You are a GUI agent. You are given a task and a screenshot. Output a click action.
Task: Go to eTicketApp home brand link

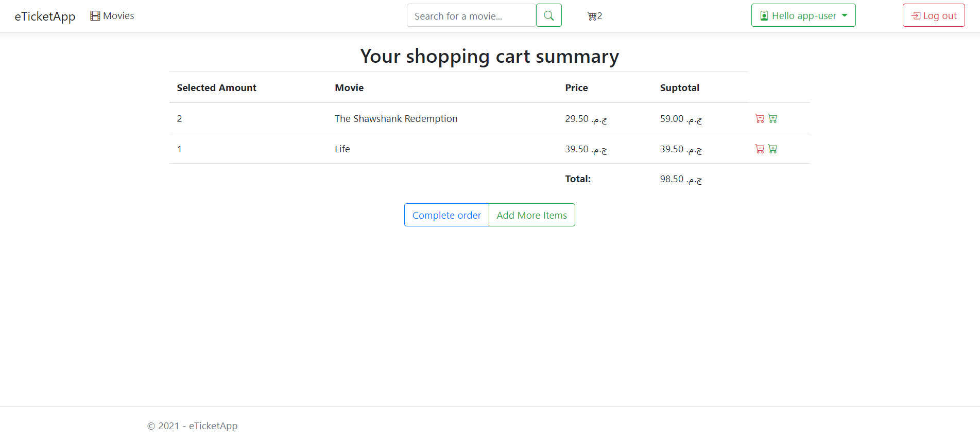(x=45, y=16)
